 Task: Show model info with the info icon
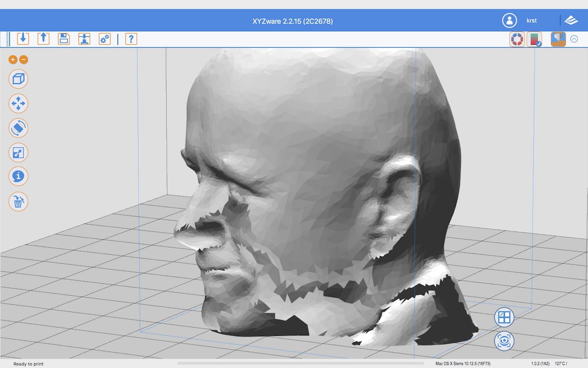click(x=18, y=176)
